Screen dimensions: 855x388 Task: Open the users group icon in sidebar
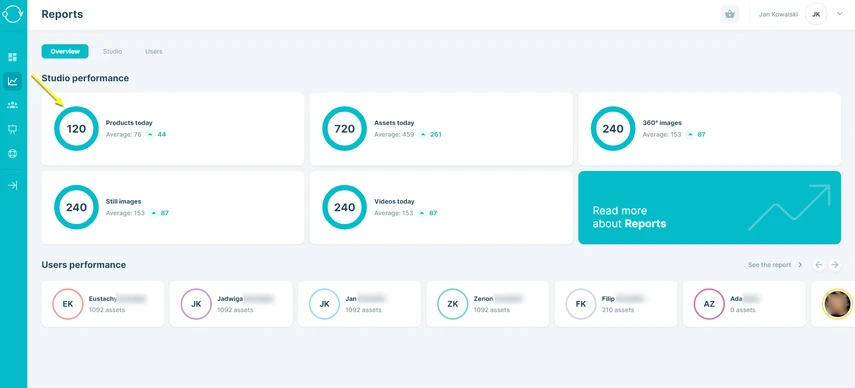[13, 105]
